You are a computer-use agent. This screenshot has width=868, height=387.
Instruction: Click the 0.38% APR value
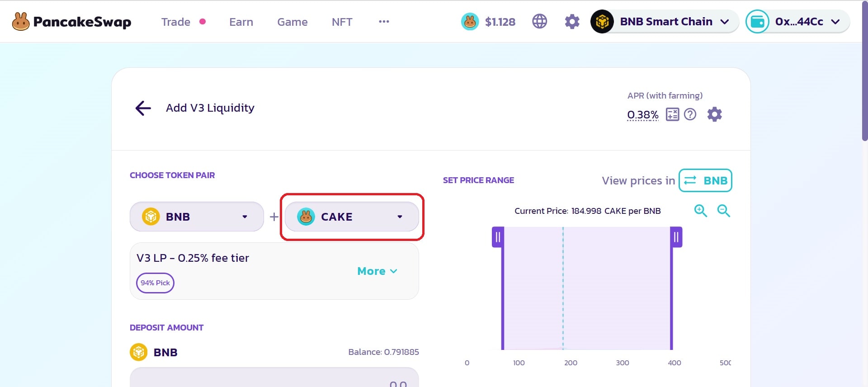[642, 115]
